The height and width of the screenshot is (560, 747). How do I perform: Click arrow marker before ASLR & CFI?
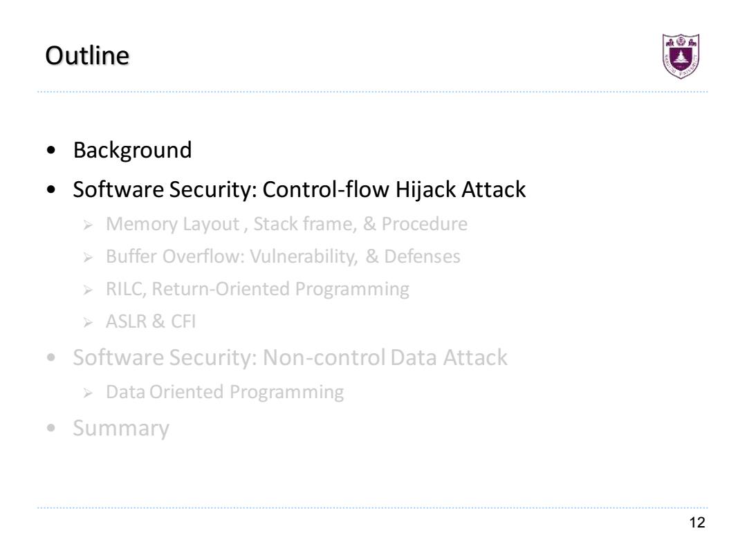[x=88, y=323]
